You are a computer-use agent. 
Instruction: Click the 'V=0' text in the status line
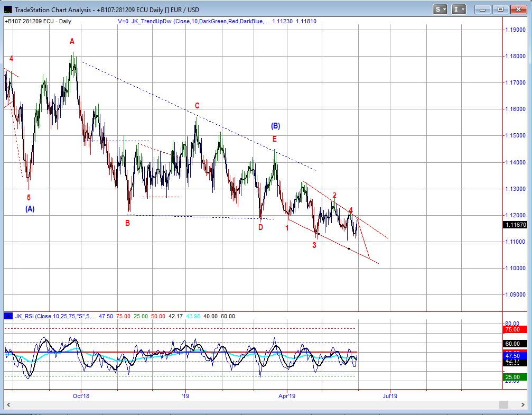(x=123, y=21)
